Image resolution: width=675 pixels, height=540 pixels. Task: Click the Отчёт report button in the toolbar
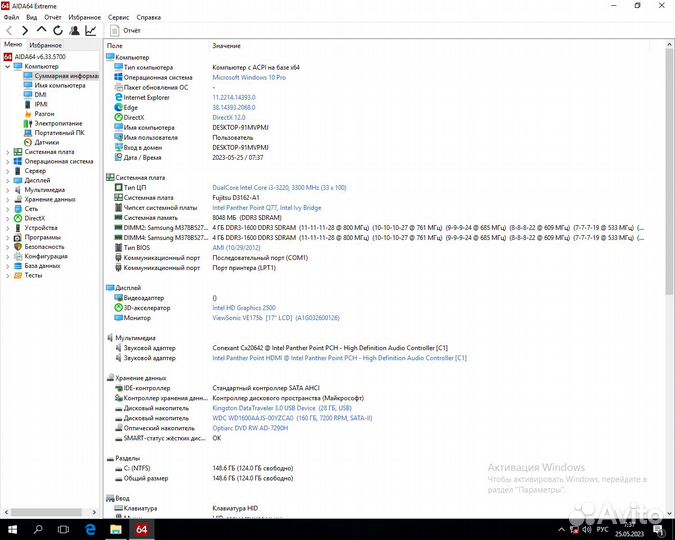click(x=125, y=31)
